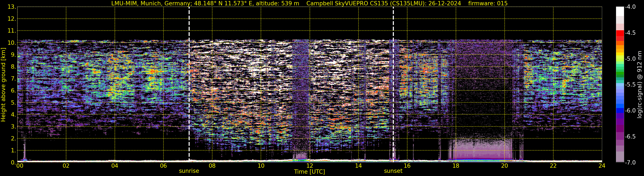This screenshot has width=644, height=176.
Task: Click the colorbar tick label -4.5
Action: point(630,33)
